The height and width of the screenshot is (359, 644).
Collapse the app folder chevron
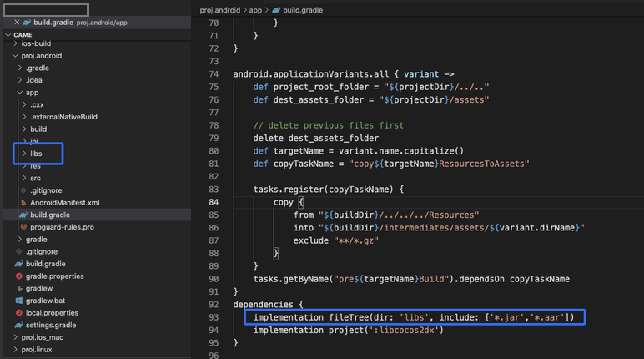(20, 93)
